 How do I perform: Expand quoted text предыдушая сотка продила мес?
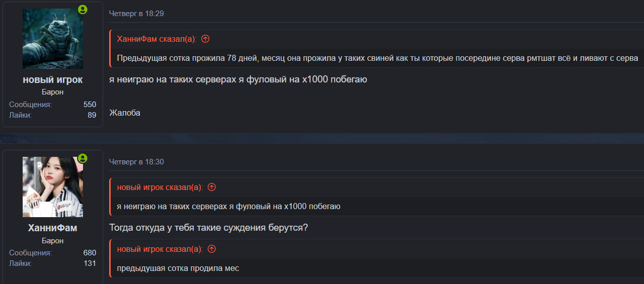(178, 268)
